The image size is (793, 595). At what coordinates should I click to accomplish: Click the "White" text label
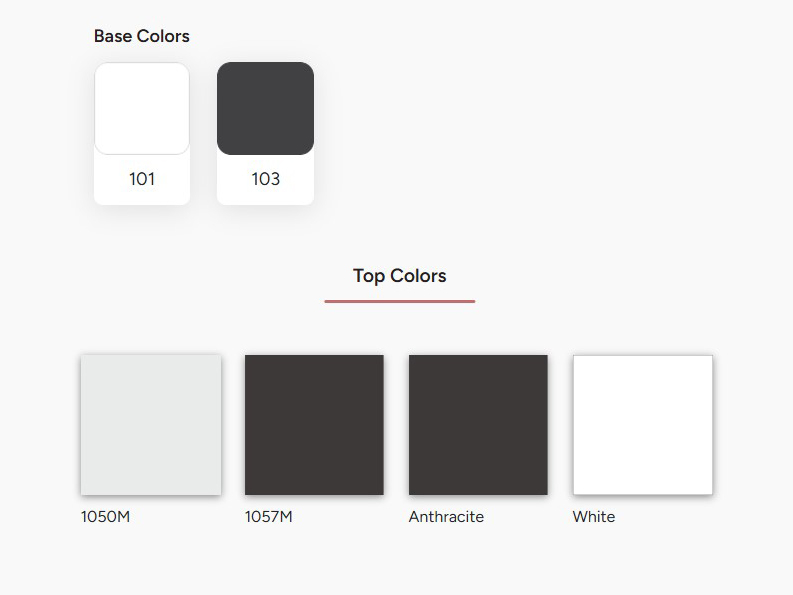(x=594, y=517)
